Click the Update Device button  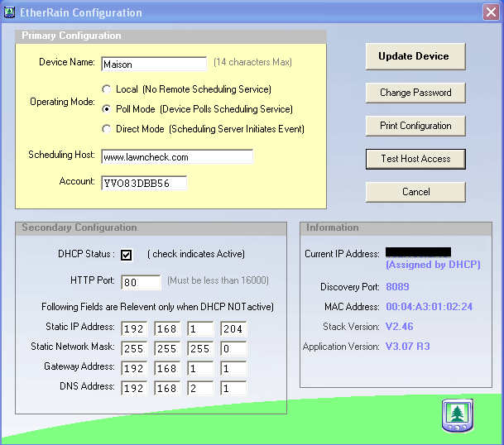tap(415, 56)
